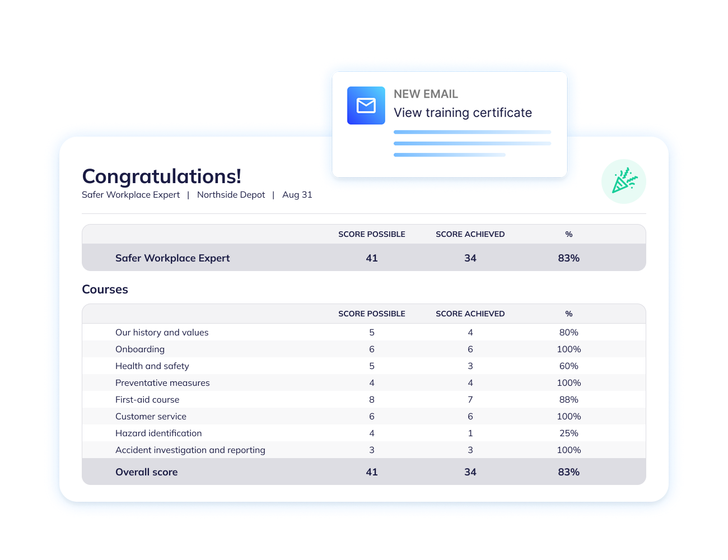Select the Customer service course
Image resolution: width=728 pixels, height=560 pixels.
[151, 416]
